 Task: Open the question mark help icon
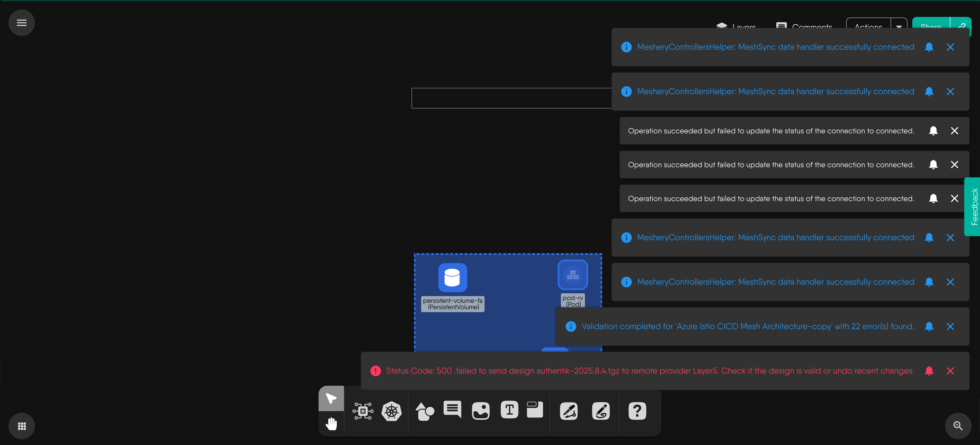click(637, 411)
